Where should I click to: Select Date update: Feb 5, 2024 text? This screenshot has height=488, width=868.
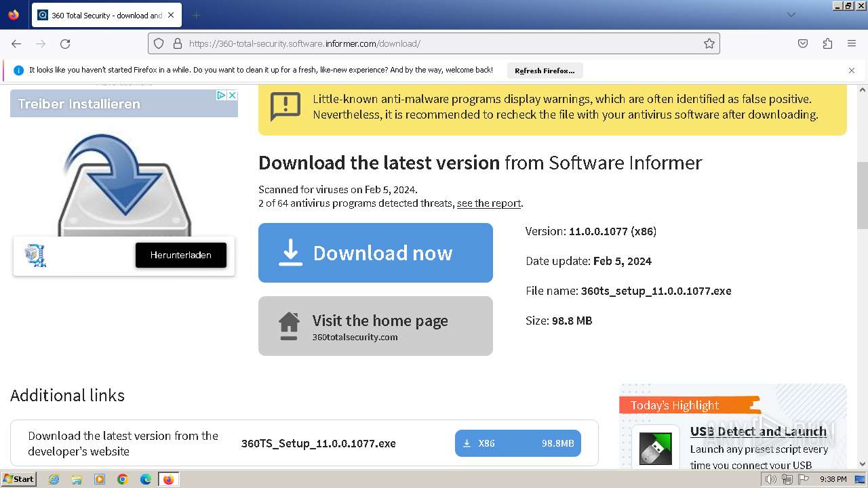[589, 261]
